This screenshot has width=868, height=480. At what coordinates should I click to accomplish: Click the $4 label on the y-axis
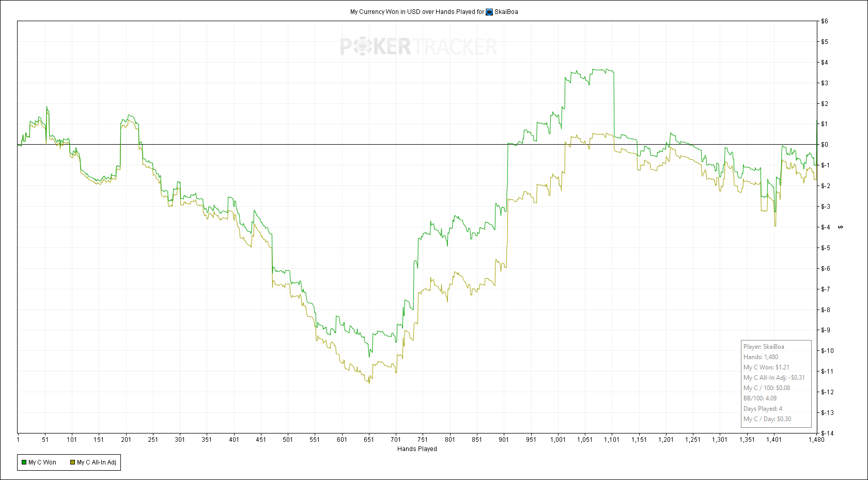click(x=825, y=63)
